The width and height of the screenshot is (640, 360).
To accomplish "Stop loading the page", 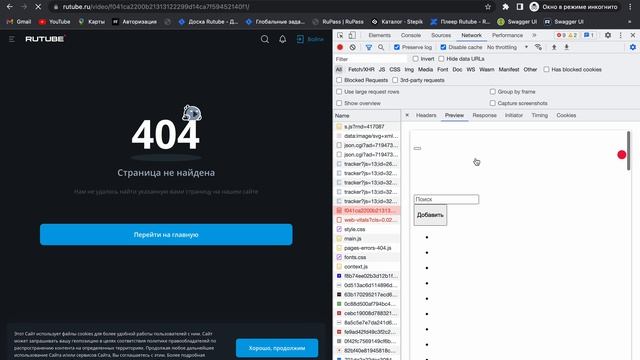I will click(38, 7).
